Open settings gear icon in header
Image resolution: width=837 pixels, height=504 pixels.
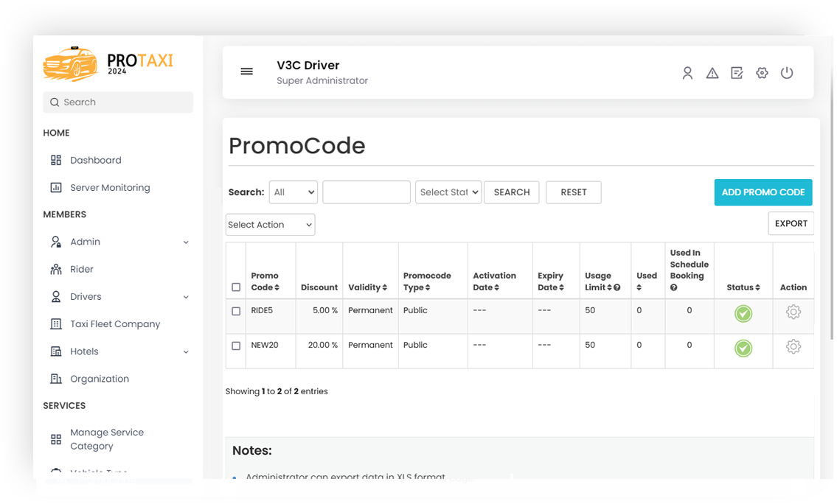[762, 73]
